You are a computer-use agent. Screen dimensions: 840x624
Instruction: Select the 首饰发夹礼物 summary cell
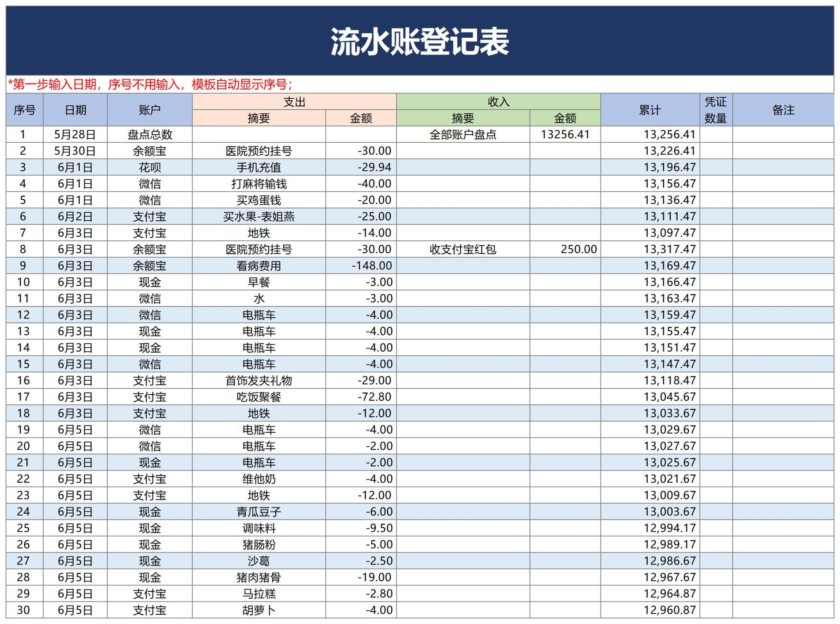point(259,380)
